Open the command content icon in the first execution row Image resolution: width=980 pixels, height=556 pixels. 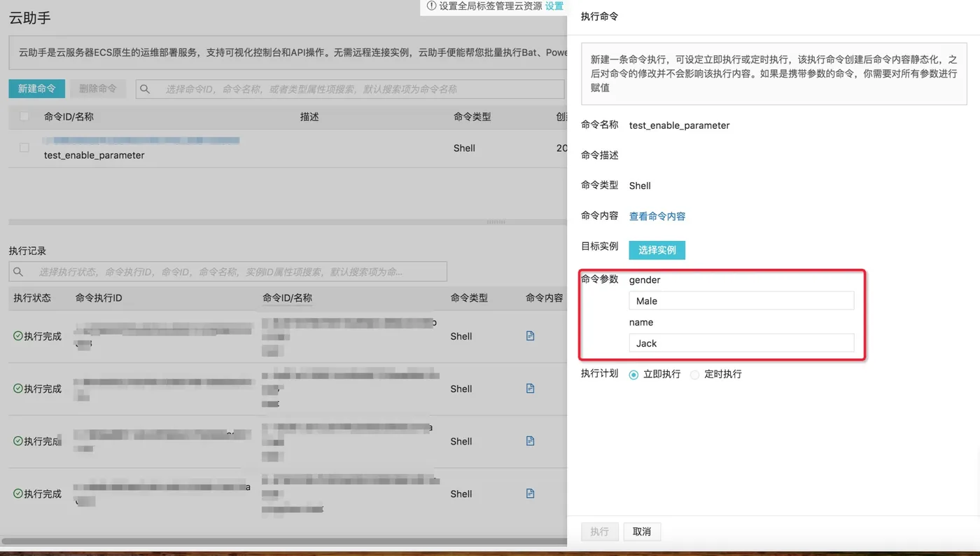pos(530,336)
